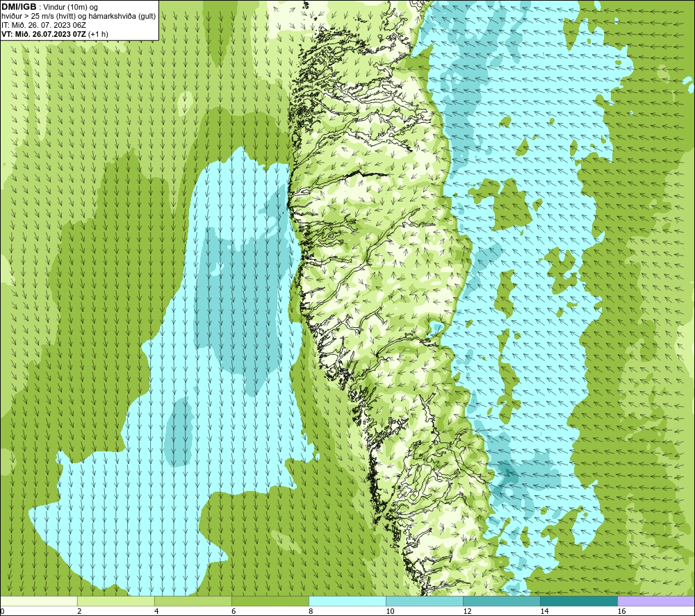Screen dimensions: 695x616
Task: Click the "12" label on the color scale
Action: (467, 612)
